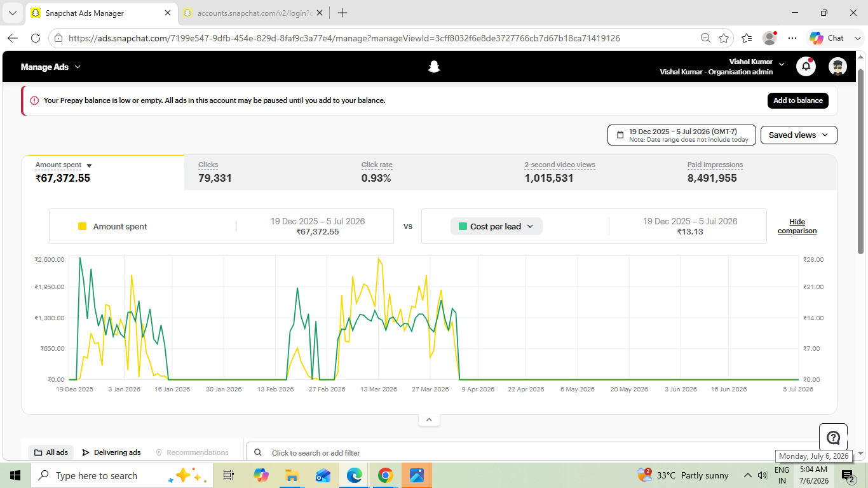Open Google Chrome taskbar icon
The width and height of the screenshot is (868, 488).
point(385,475)
